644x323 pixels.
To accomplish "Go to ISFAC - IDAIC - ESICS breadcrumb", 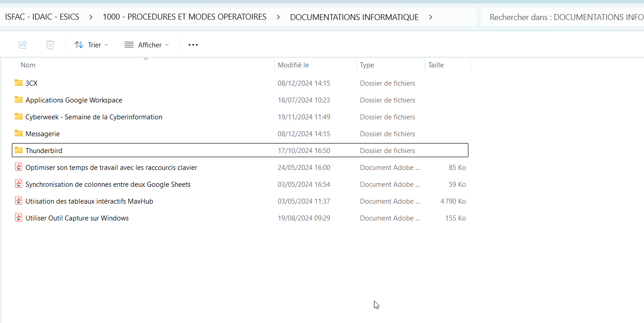I will pos(42,17).
